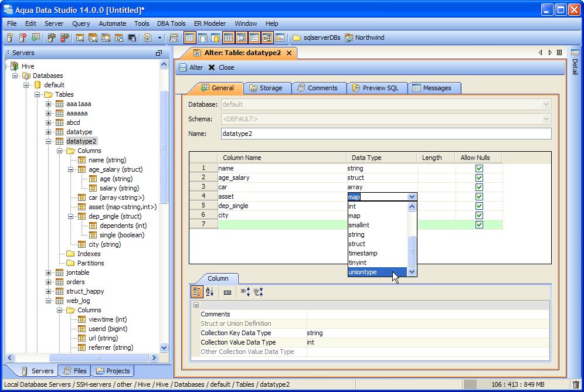Click the left tab scroll arrow
Viewport: 584px width, 392px height.
(541, 53)
